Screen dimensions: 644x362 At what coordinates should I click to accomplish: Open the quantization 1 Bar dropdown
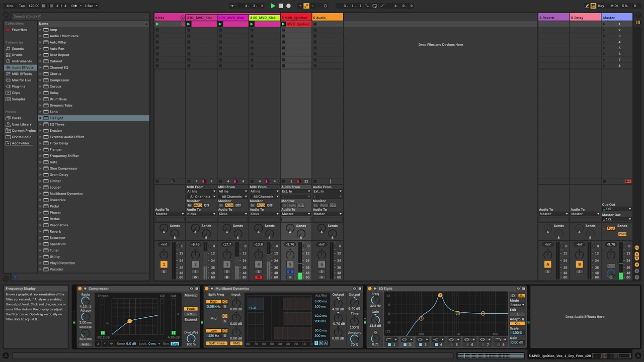click(91, 6)
